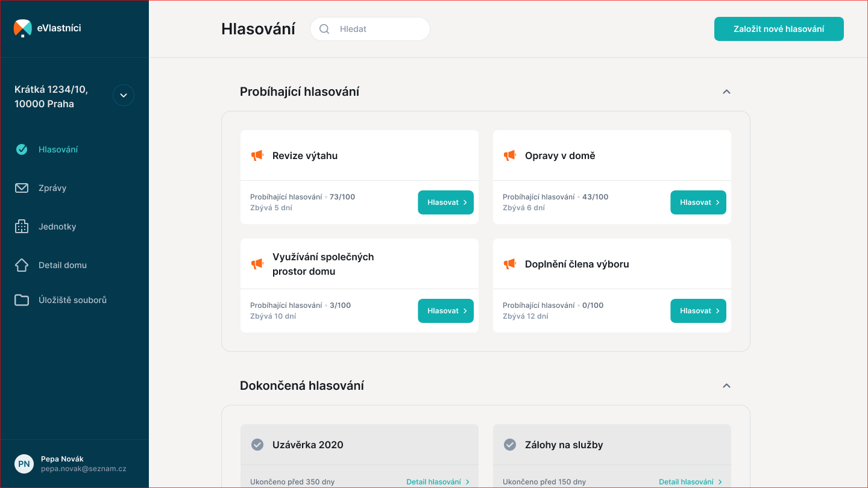Click the Jednotky building icon
The height and width of the screenshot is (488, 868).
click(x=22, y=227)
